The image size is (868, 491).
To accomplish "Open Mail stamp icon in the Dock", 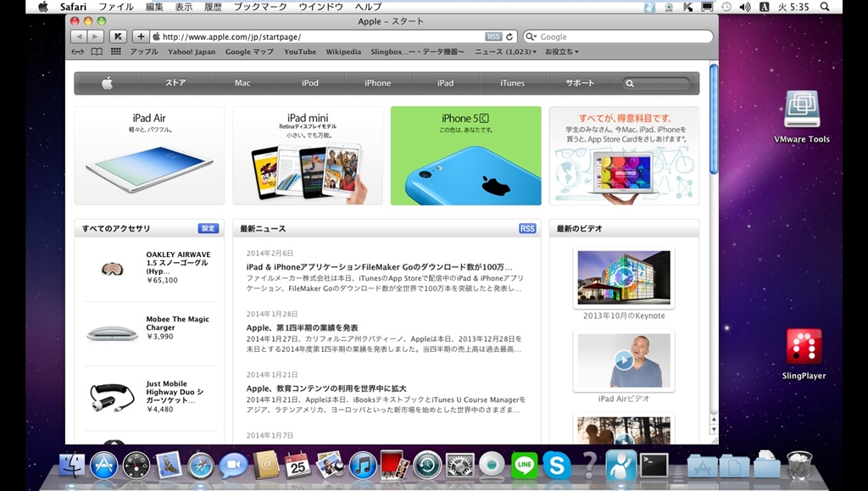I will 169,465.
